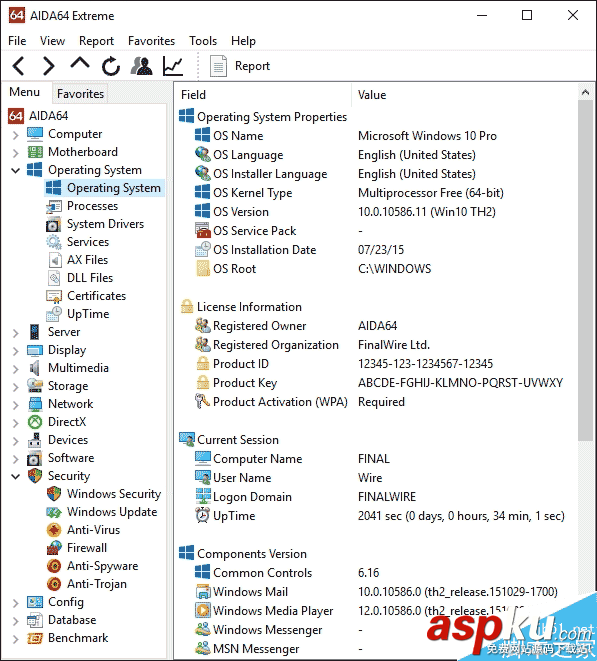This screenshot has width=597, height=661.
Task: Expand the Display tree node
Action: [x=16, y=351]
